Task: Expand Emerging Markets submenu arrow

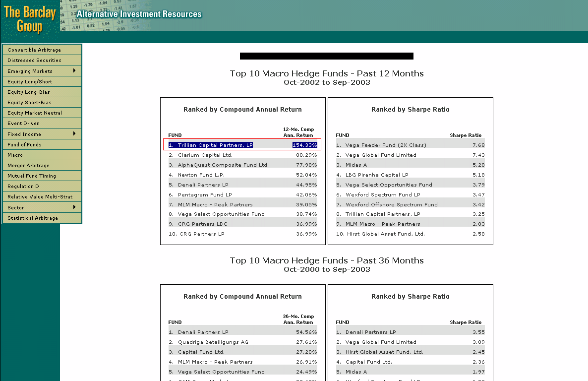Action: [x=74, y=70]
